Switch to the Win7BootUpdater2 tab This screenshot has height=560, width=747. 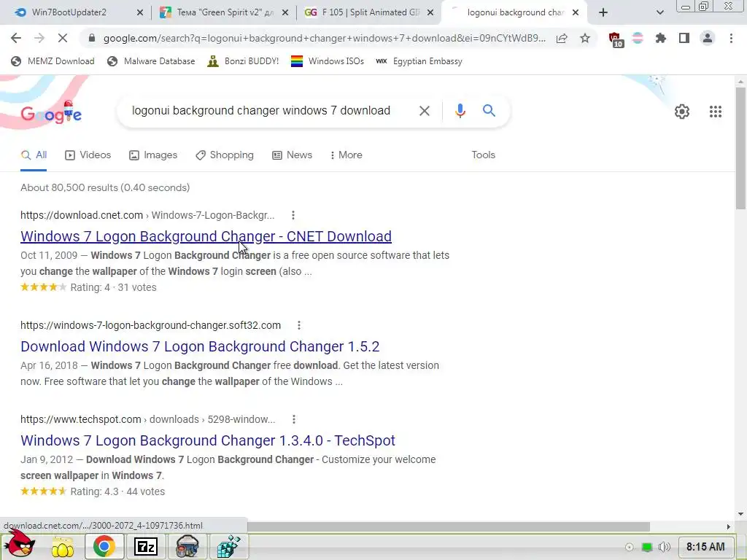tap(69, 12)
